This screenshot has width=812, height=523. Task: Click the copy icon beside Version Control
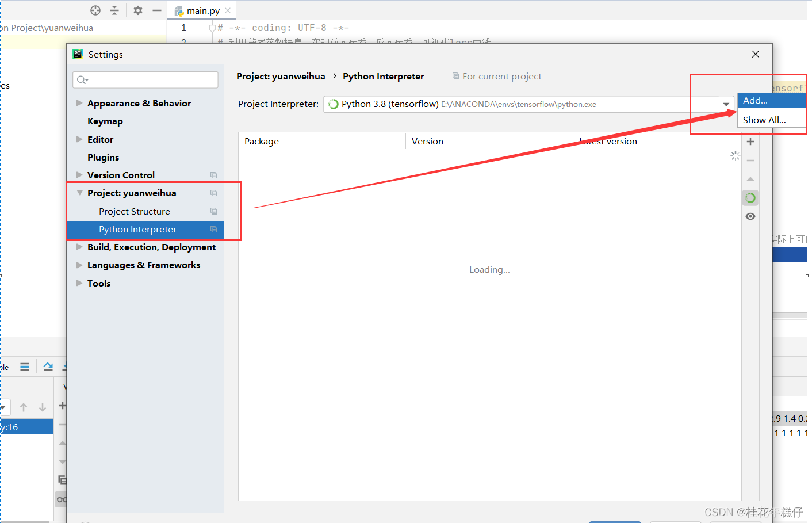(213, 175)
